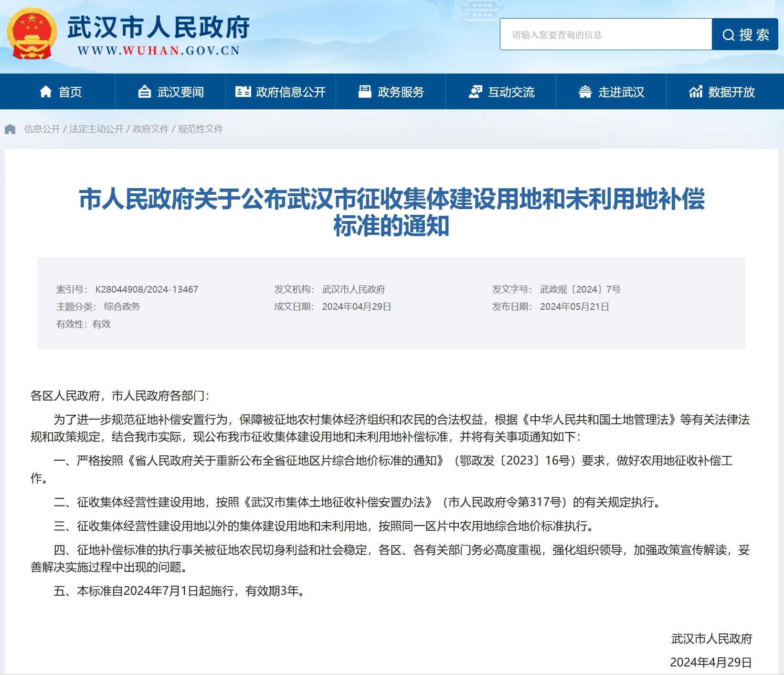Screen dimensions: 784x675
Task: Click the WWW.WUHAN.GOV.CN address text
Action: [x=159, y=51]
